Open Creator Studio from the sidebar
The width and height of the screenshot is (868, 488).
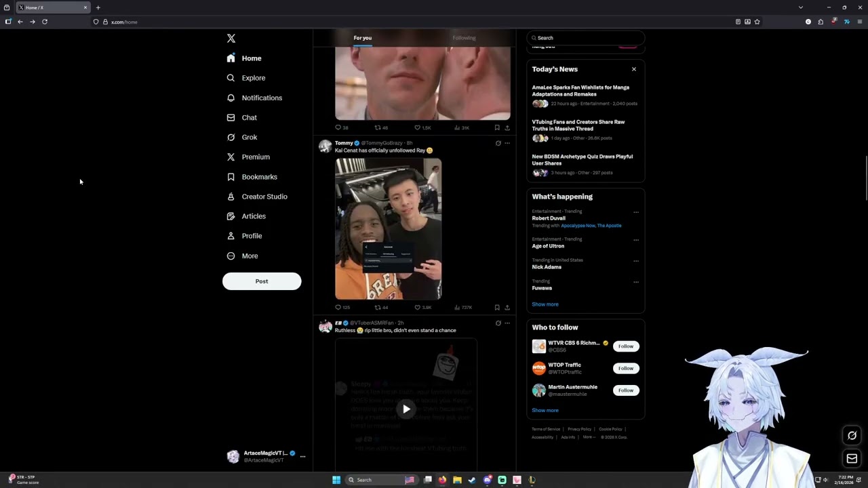[257, 197]
